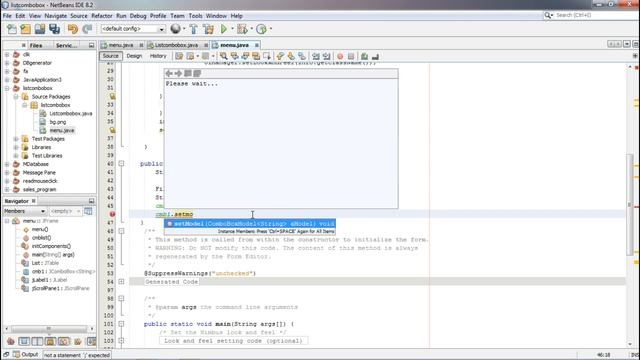Image resolution: width=640 pixels, height=360 pixels.
Task: Toggle the Show Non-Public Members filter in Navigator
Action: coord(50,341)
